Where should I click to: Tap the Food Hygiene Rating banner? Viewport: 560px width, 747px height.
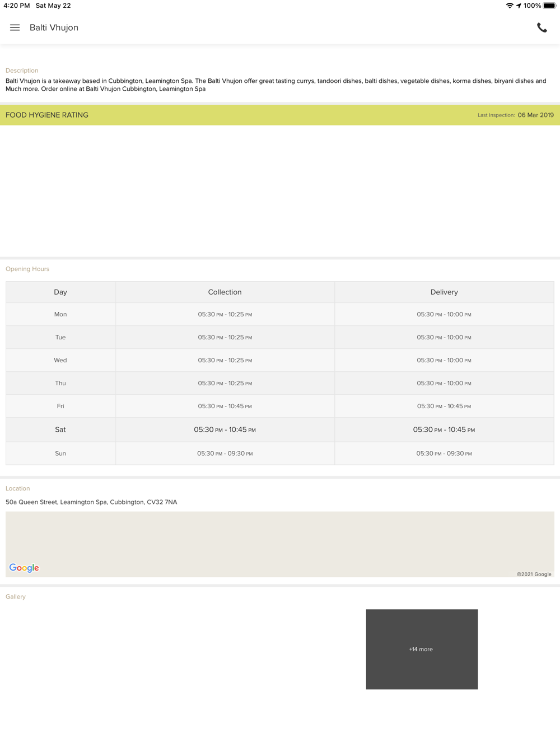click(x=280, y=115)
